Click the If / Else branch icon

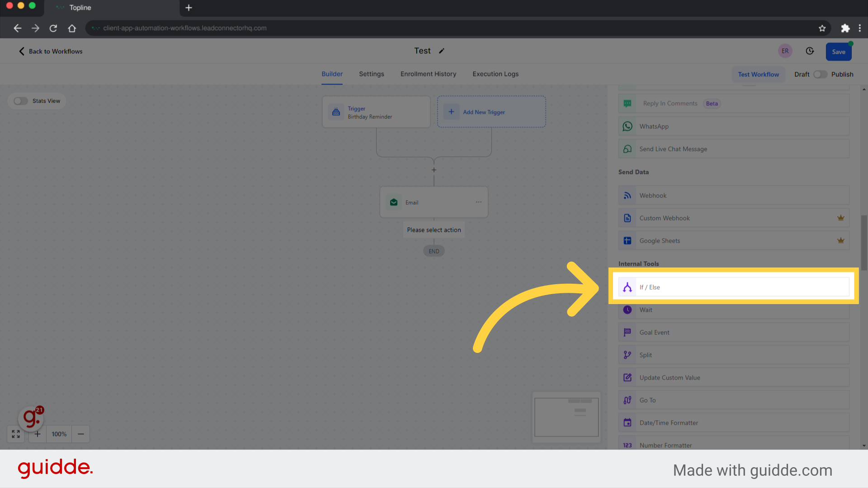click(627, 287)
